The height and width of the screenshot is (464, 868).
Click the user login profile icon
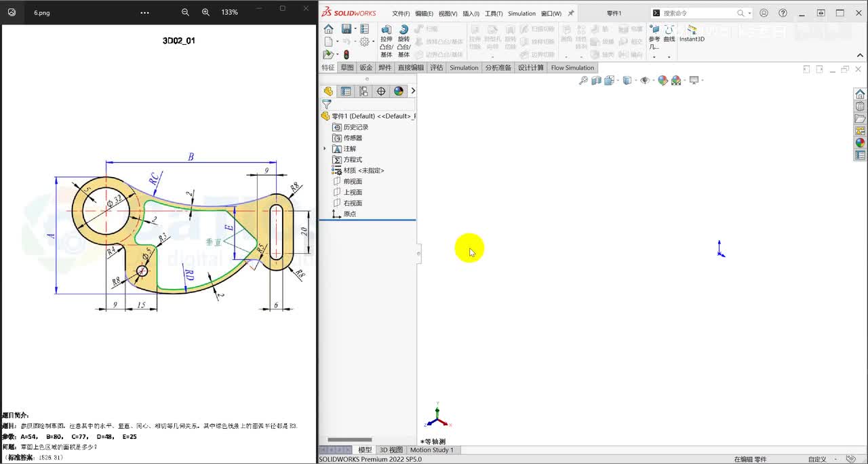click(764, 13)
